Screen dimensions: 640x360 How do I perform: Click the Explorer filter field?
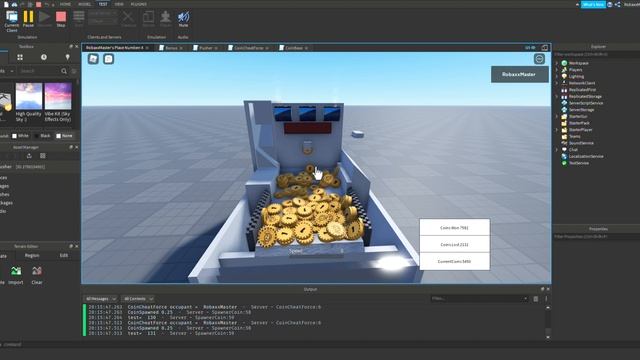click(x=596, y=54)
